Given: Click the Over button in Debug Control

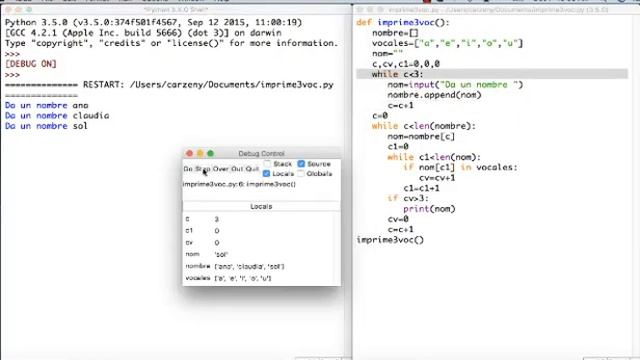Looking at the screenshot, I should click(221, 169).
